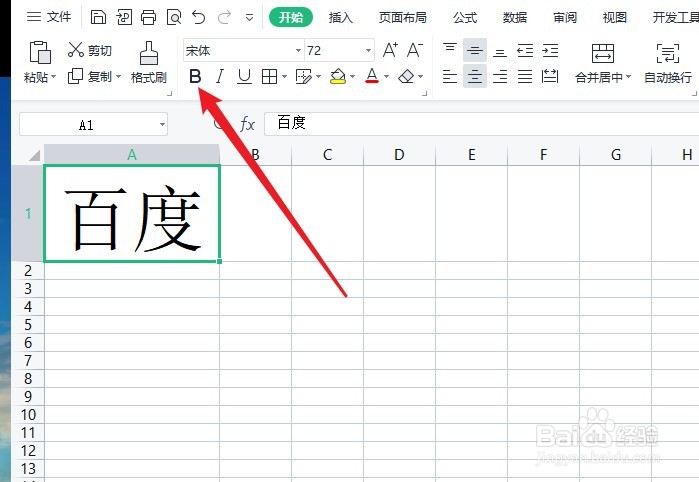Viewport: 699px width, 482px height.
Task: Click the draw border pen icon
Action: (x=304, y=77)
